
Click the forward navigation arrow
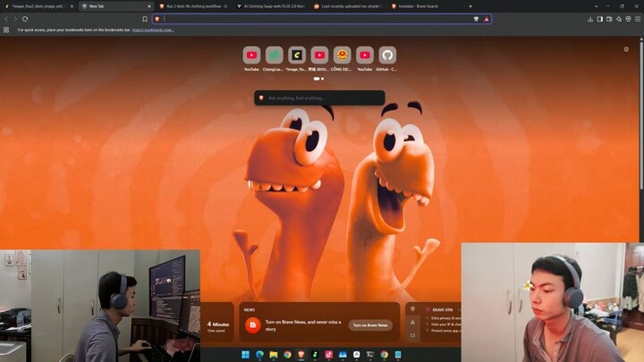(x=15, y=19)
